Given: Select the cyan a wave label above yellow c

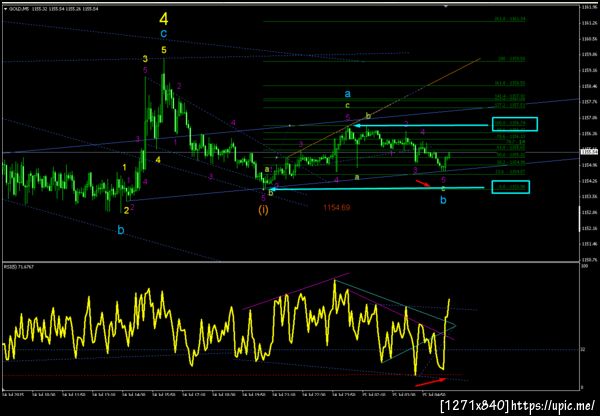Looking at the screenshot, I should (347, 93).
